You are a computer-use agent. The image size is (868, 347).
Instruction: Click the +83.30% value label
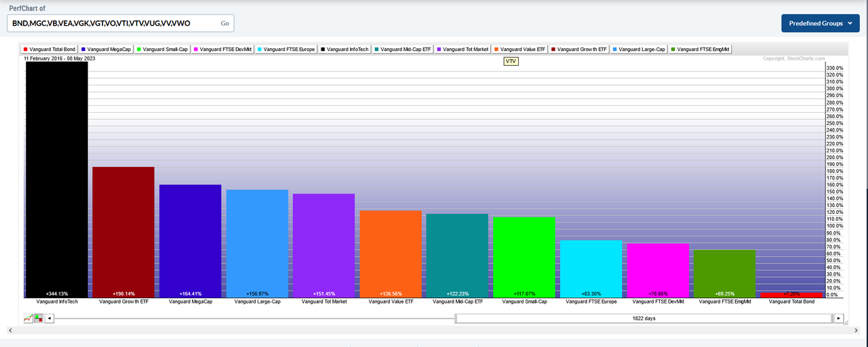coord(591,293)
